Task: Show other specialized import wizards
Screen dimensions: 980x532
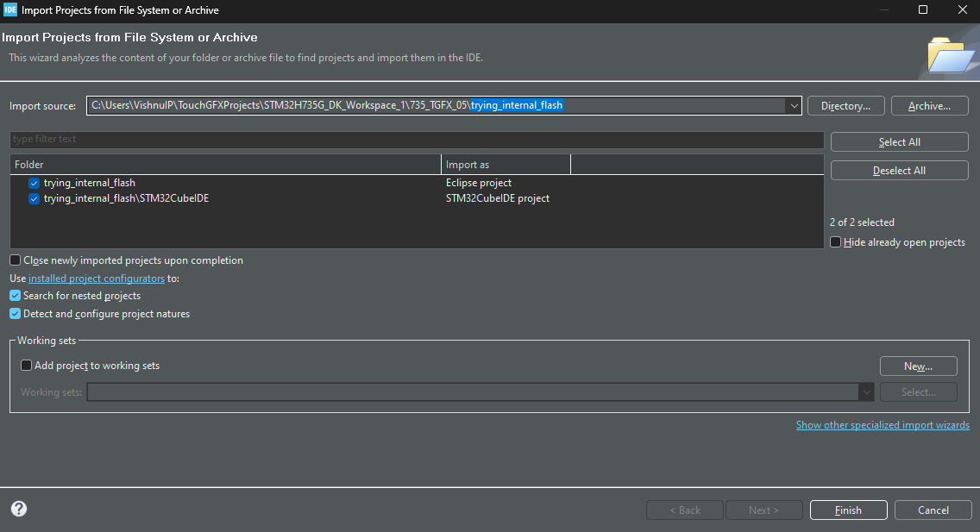Action: (x=882, y=424)
